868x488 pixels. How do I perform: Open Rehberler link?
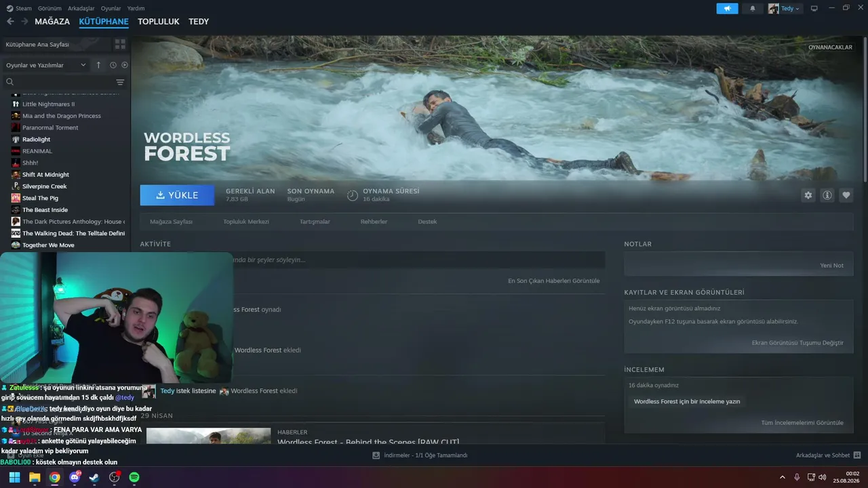pyautogui.click(x=374, y=222)
